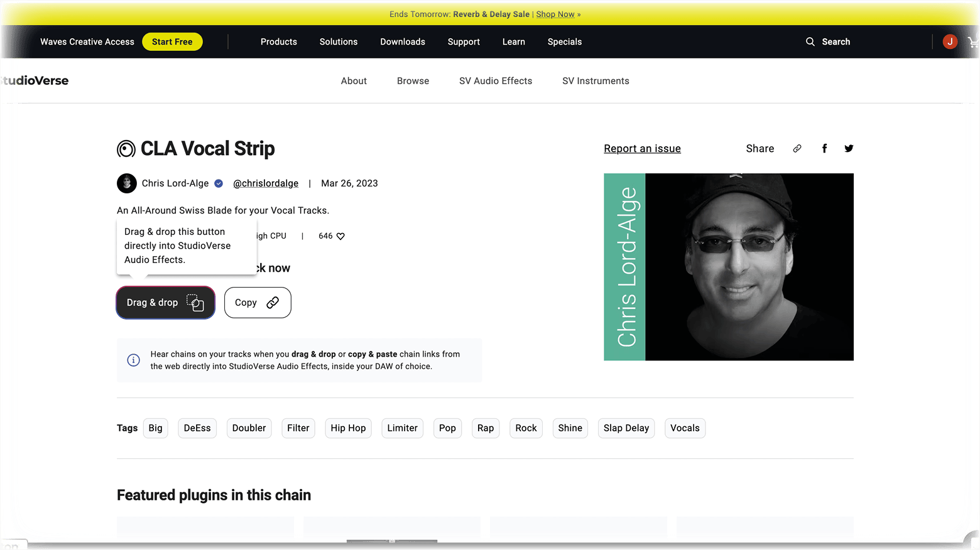This screenshot has width=980, height=550.
Task: Select the Shine tag
Action: tap(570, 428)
